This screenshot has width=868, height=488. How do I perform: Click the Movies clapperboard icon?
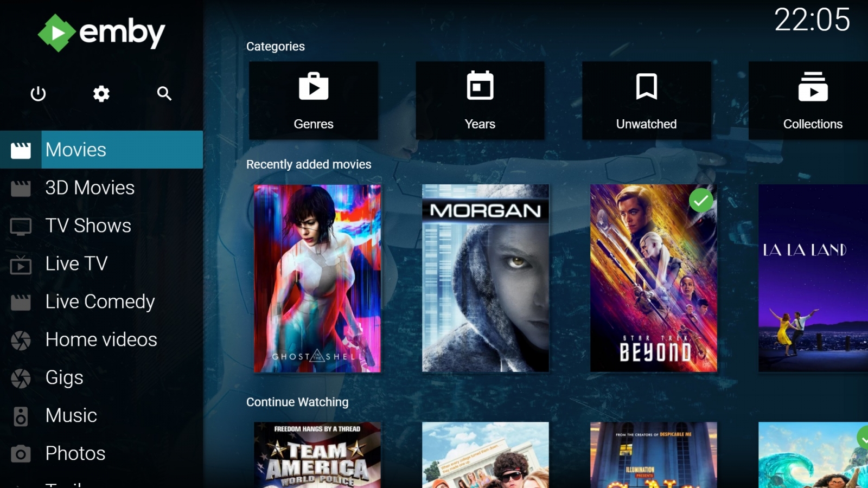coord(21,150)
